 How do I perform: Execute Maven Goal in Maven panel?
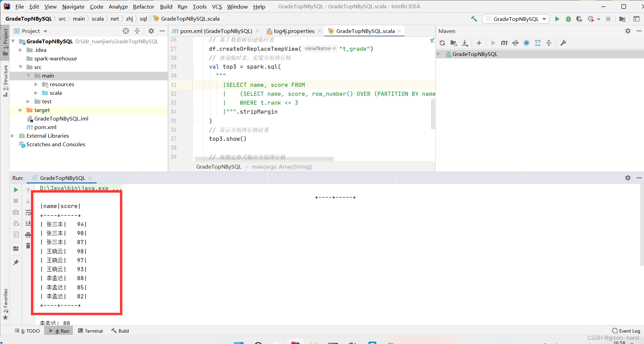pyautogui.click(x=504, y=43)
